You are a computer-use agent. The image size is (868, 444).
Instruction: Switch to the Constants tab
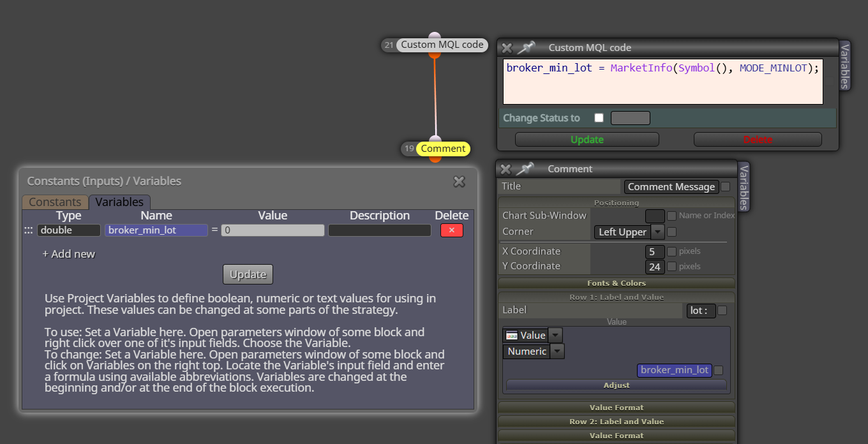(x=55, y=202)
